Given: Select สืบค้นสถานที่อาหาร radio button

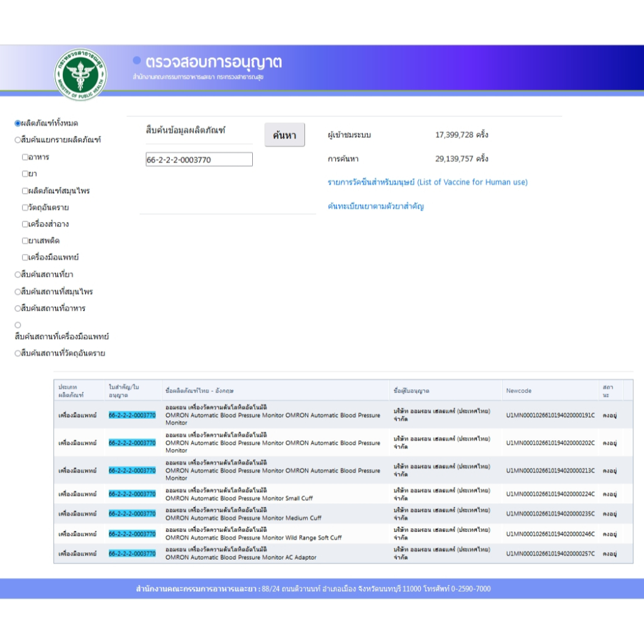Looking at the screenshot, I should [x=18, y=309].
